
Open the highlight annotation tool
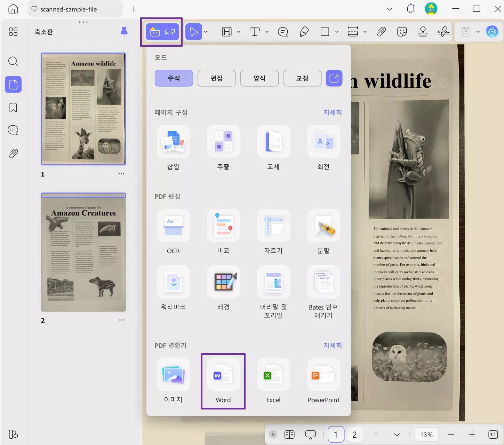(x=226, y=31)
